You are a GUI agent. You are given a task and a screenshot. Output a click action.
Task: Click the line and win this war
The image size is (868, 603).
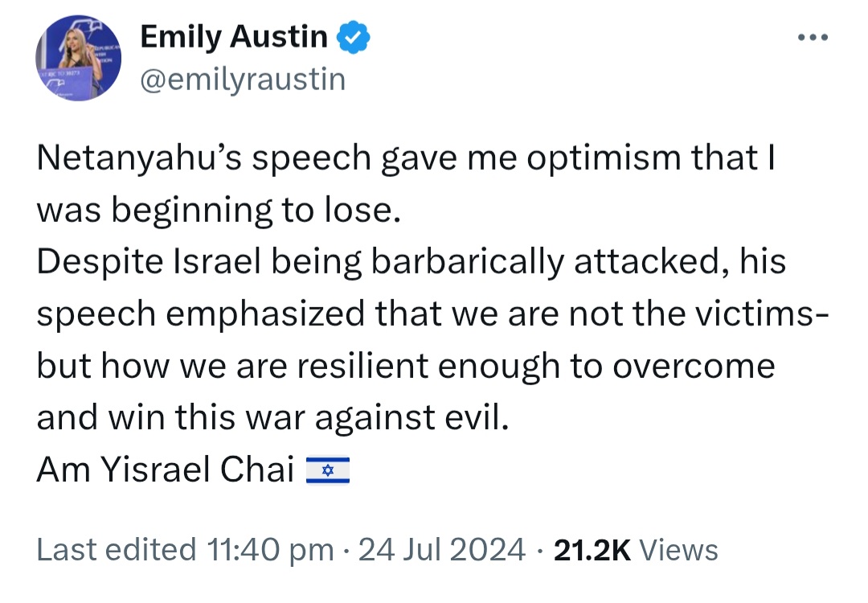[272, 417]
